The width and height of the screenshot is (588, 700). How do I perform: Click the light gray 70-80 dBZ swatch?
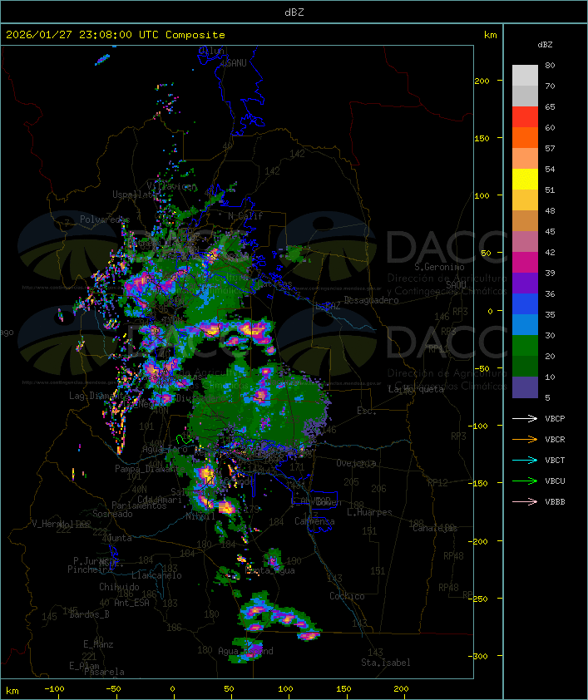[x=525, y=76]
